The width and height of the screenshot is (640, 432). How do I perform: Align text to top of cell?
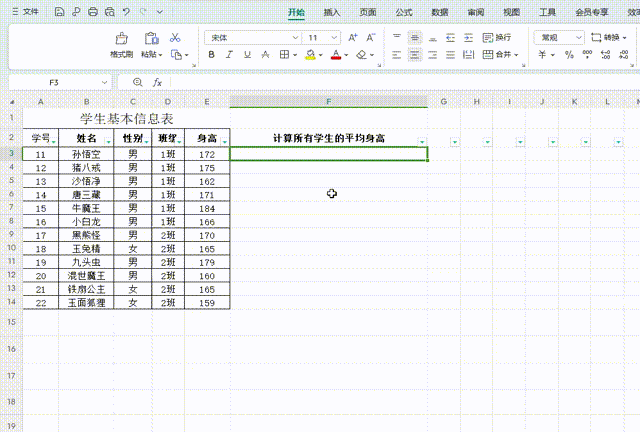coord(397,38)
